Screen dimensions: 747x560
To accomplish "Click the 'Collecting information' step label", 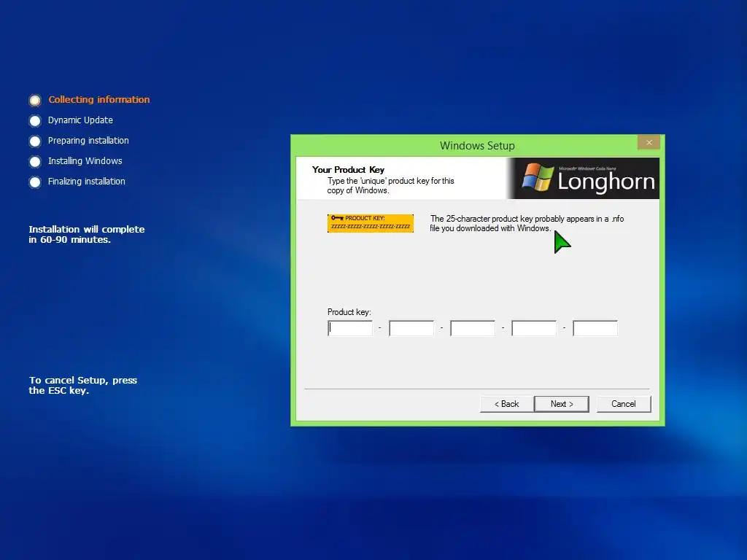I will pos(99,99).
